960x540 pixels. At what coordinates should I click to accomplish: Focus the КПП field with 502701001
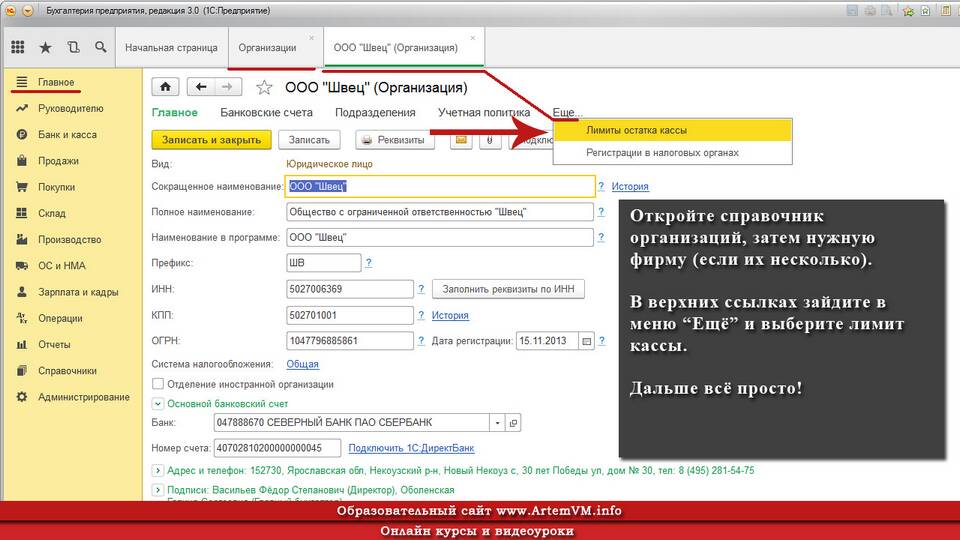point(350,315)
